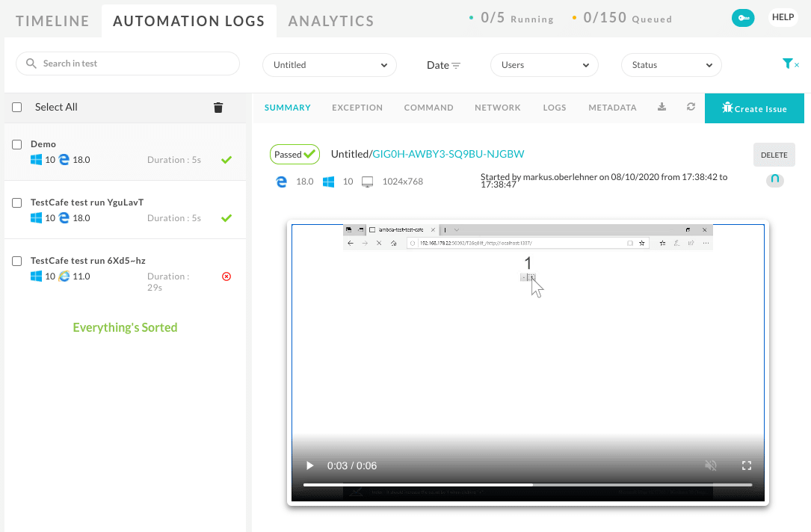This screenshot has height=532, width=811.
Task: Open the Network tab
Action: (497, 108)
